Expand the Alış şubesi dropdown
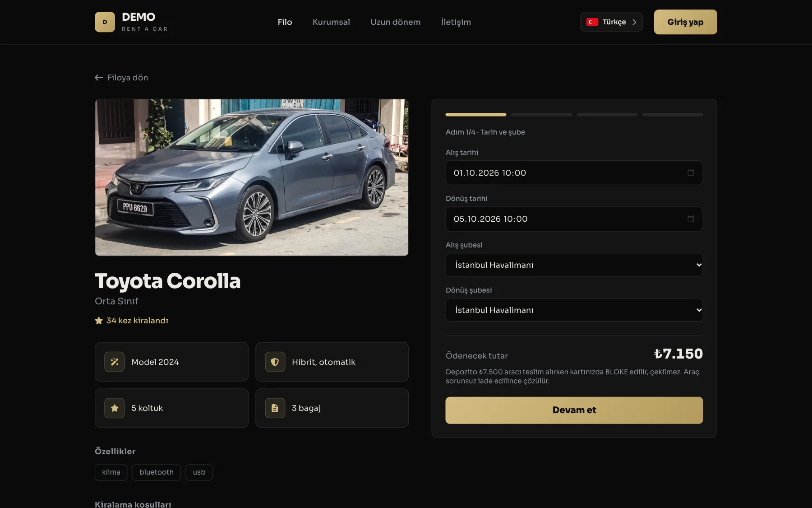812x508 pixels. coord(574,265)
